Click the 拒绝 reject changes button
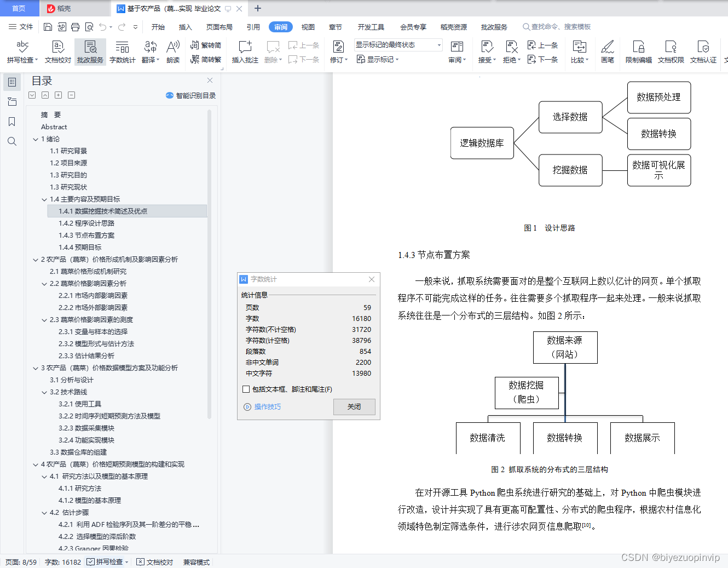Image resolution: width=728 pixels, height=568 pixels. tap(511, 52)
